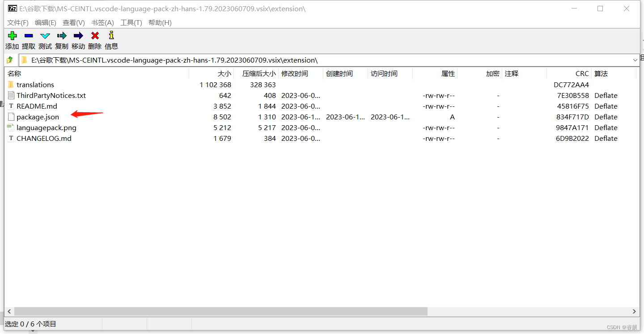Viewport: 644px width, 334px height.
Task: Click the horizontal scrollbar left arrow
Action: pos(9,311)
